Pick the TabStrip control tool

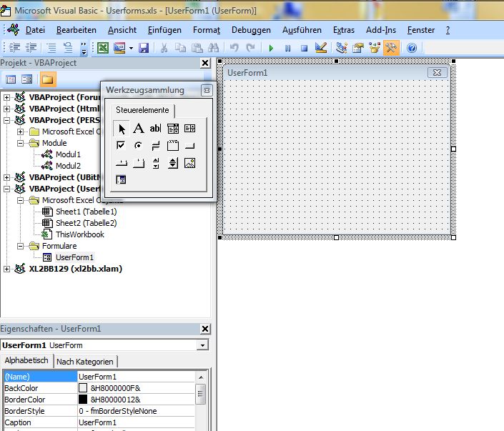pos(122,163)
